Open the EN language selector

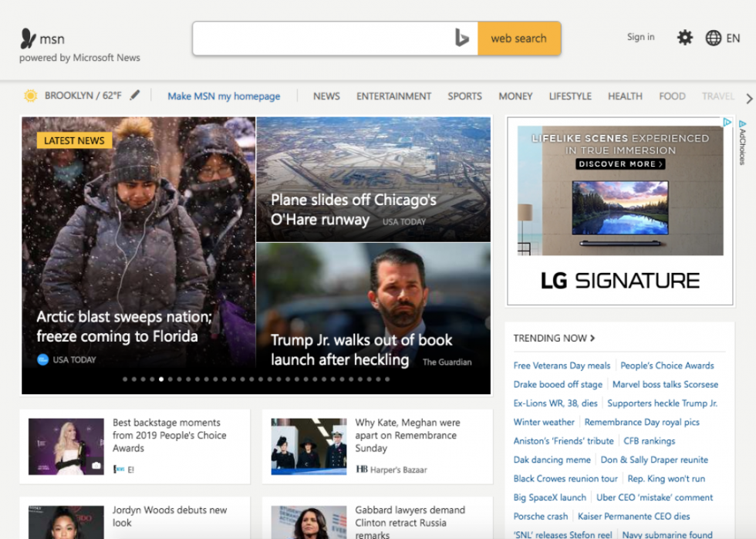click(733, 38)
